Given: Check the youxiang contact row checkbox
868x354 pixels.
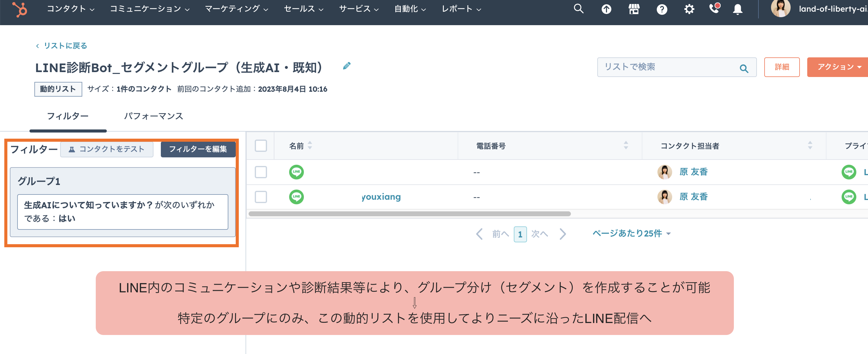Looking at the screenshot, I should tap(261, 196).
